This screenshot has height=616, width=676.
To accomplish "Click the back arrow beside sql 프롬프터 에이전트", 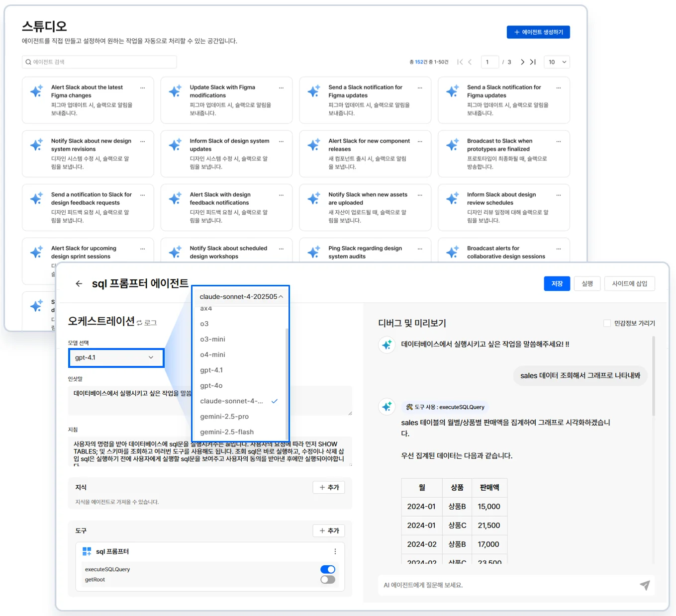I will (x=79, y=283).
